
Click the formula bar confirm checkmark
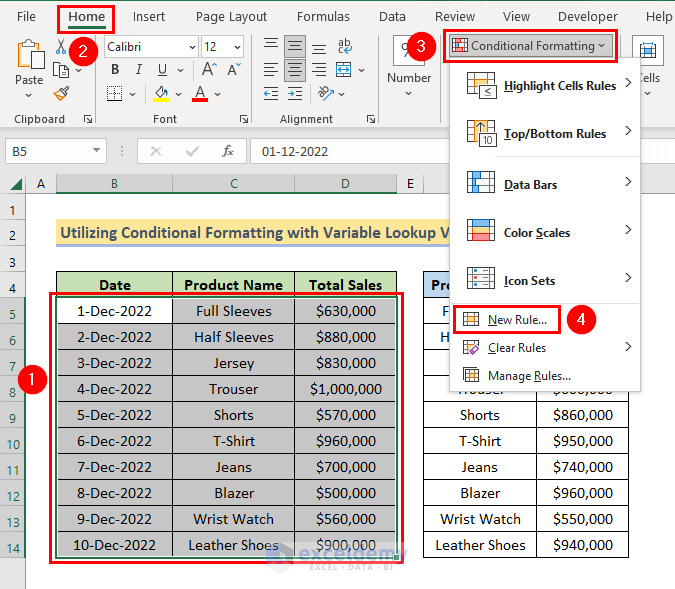tap(192, 151)
